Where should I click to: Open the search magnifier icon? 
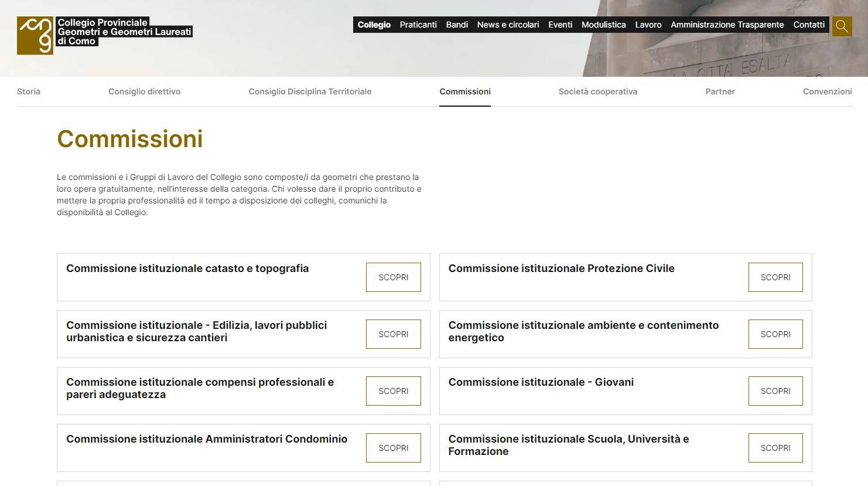[842, 26]
